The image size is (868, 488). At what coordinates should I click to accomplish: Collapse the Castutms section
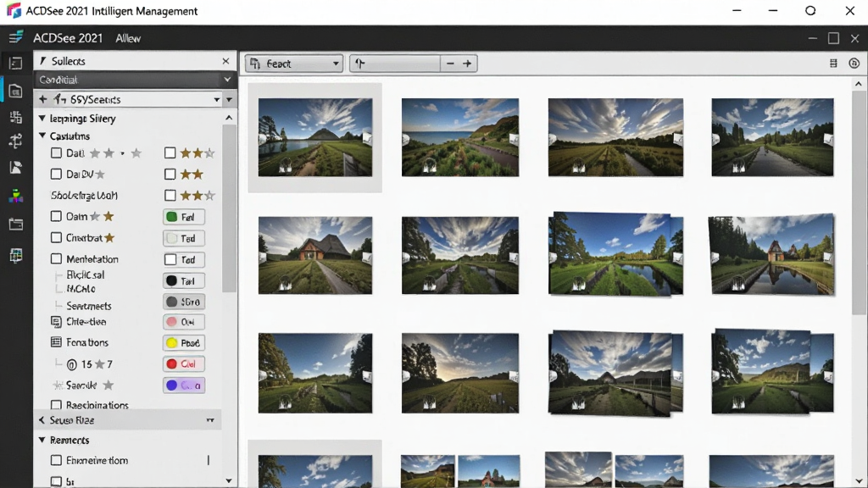click(x=42, y=136)
